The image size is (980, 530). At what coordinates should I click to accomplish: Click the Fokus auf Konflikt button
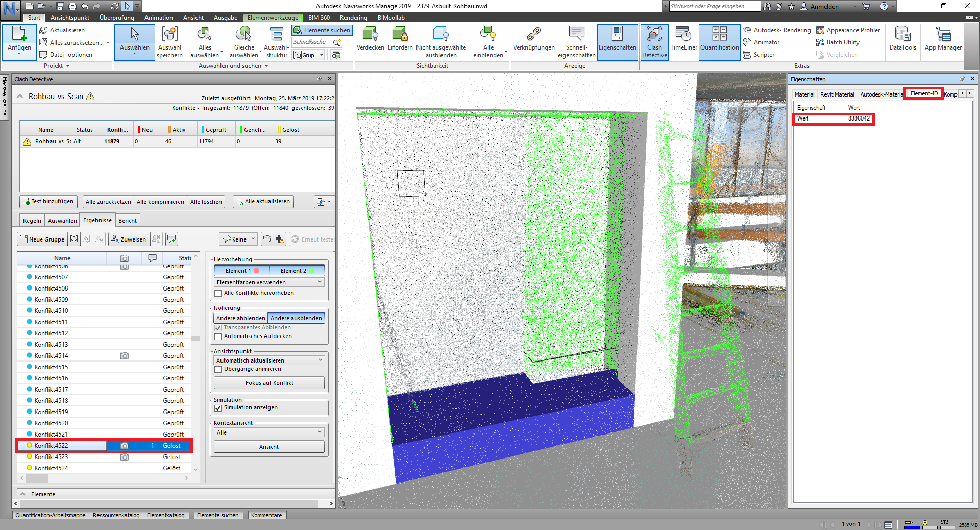(269, 383)
